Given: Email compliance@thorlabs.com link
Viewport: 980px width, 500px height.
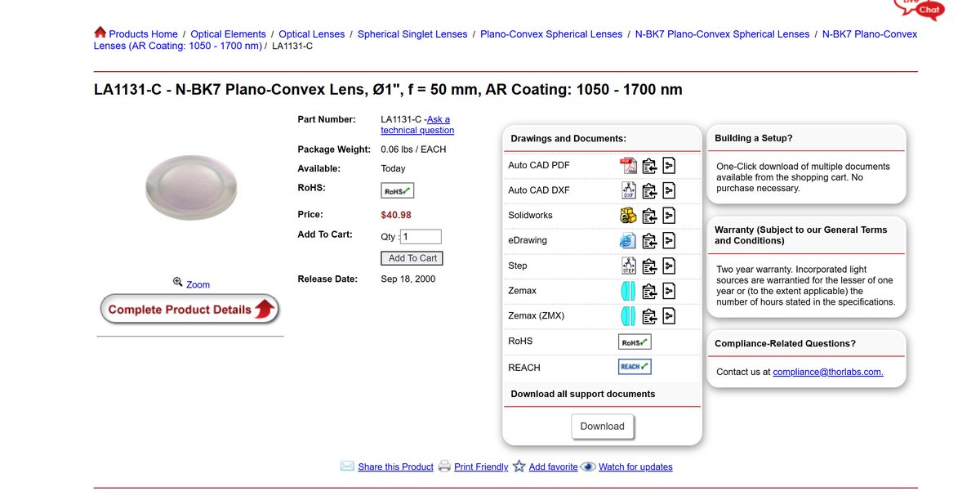Looking at the screenshot, I should pos(828,372).
